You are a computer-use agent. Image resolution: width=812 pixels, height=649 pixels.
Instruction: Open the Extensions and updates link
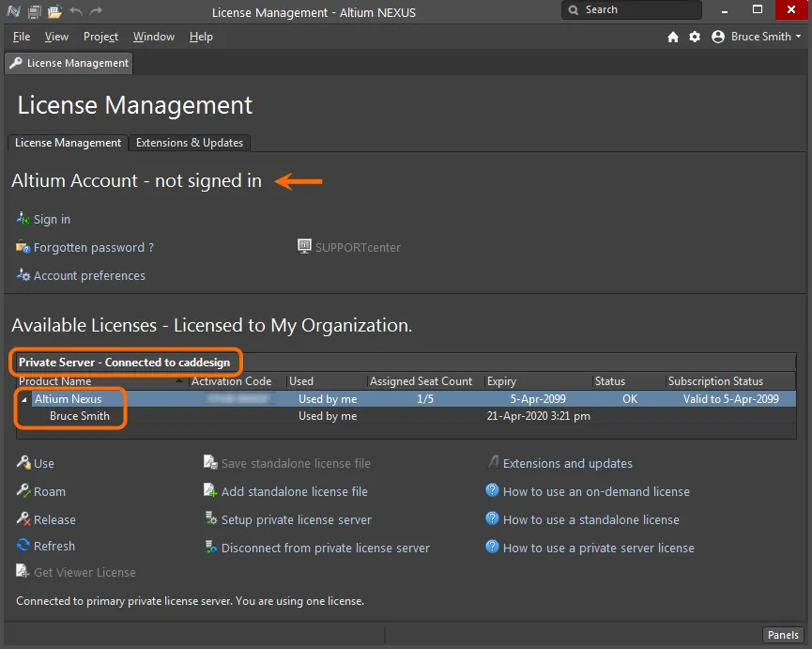[x=568, y=463]
